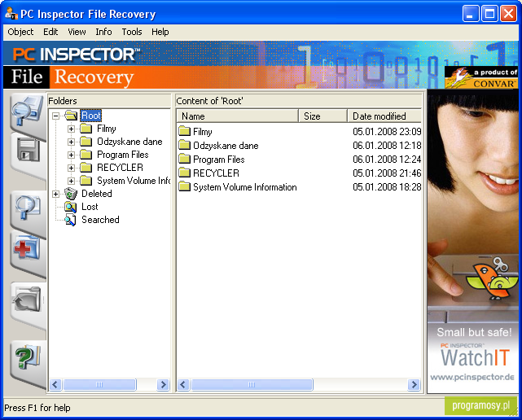The width and height of the screenshot is (522, 420).
Task: Click the CONVAR product logo
Action: pyautogui.click(x=481, y=77)
